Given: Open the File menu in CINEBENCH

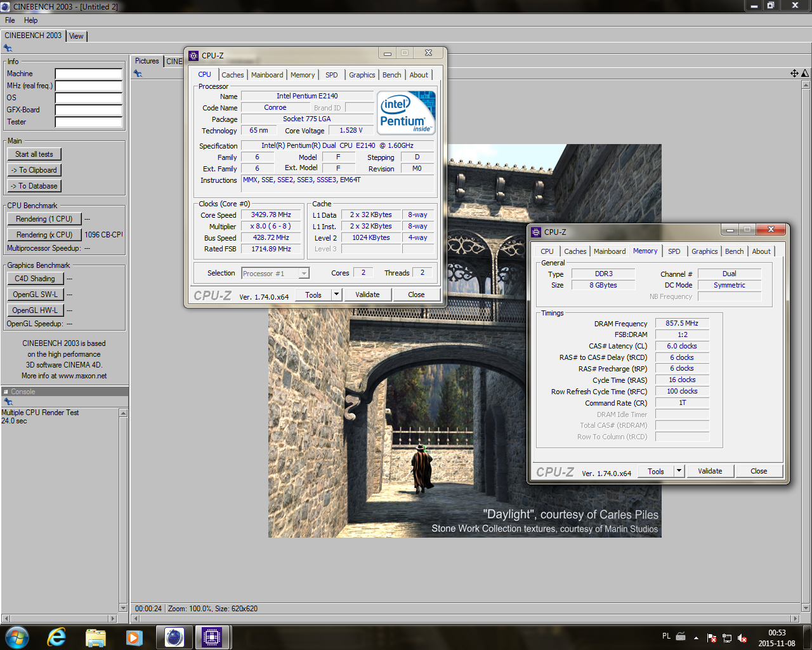Looking at the screenshot, I should pos(10,20).
